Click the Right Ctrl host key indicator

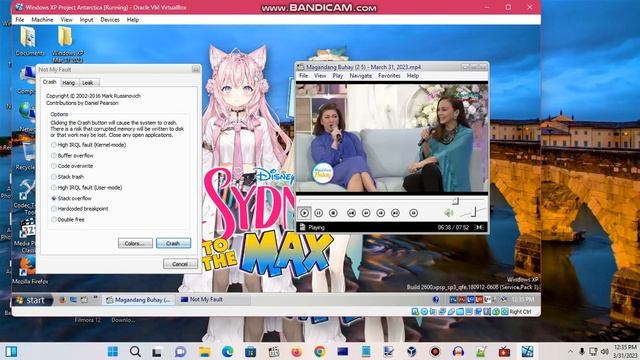click(520, 311)
